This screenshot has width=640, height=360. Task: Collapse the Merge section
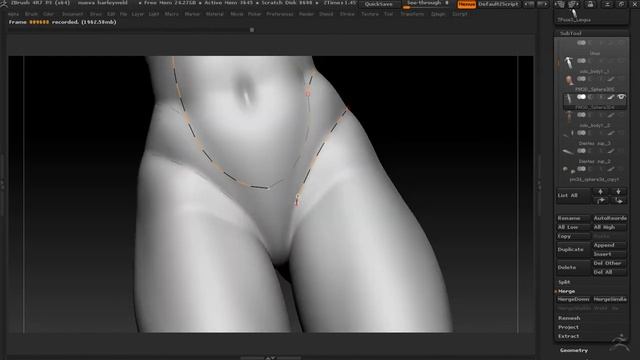(567, 291)
